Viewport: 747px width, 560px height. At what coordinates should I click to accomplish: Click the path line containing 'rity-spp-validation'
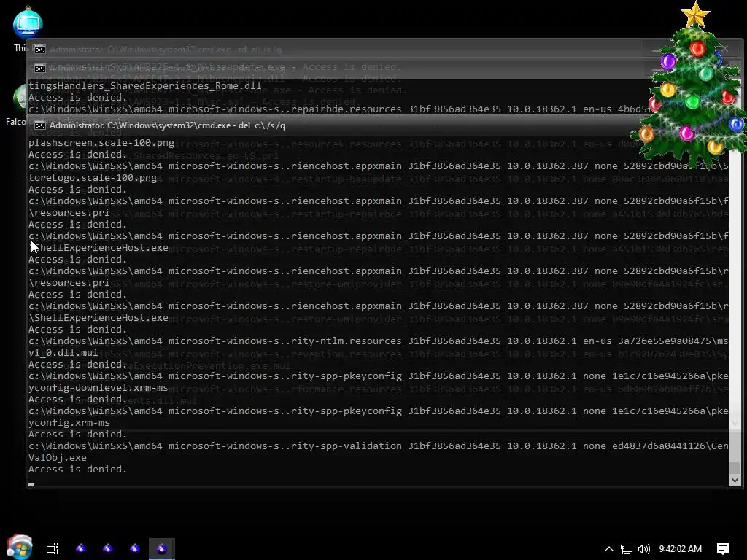click(379, 446)
